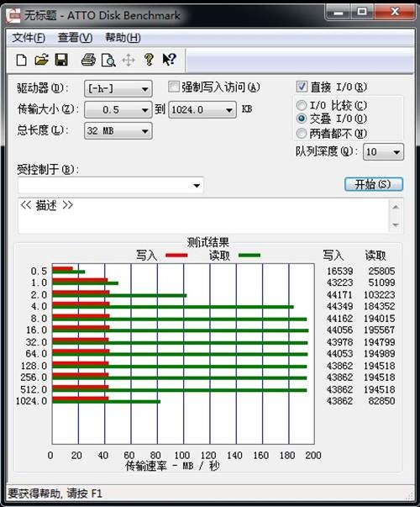The image size is (420, 507).
Task: Click 传输速率 - MB / 秒 axis label
Action: [x=172, y=466]
